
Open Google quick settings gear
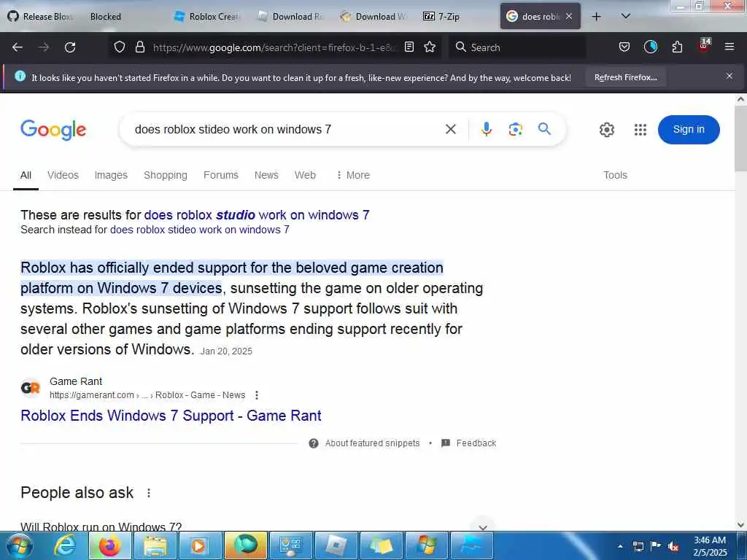[x=606, y=130]
